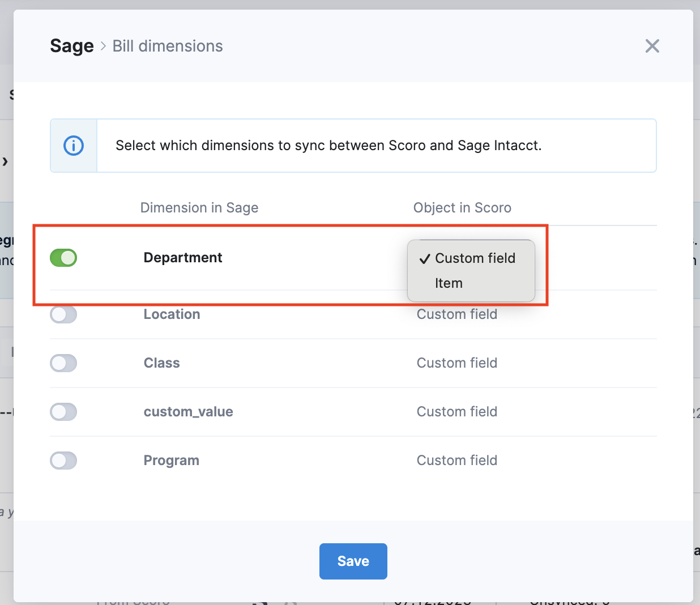Choose Item from the Department dropdown
This screenshot has height=605, width=700.
(x=471, y=283)
